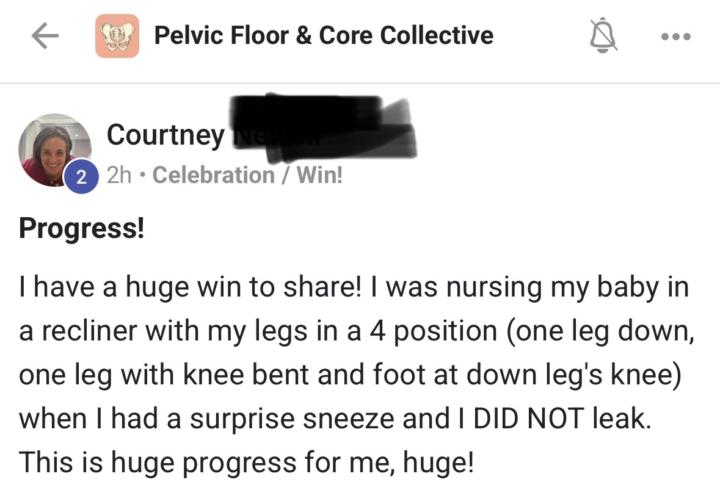This screenshot has width=720, height=493.
Task: Open Courtney's profile from her name
Action: [165, 133]
